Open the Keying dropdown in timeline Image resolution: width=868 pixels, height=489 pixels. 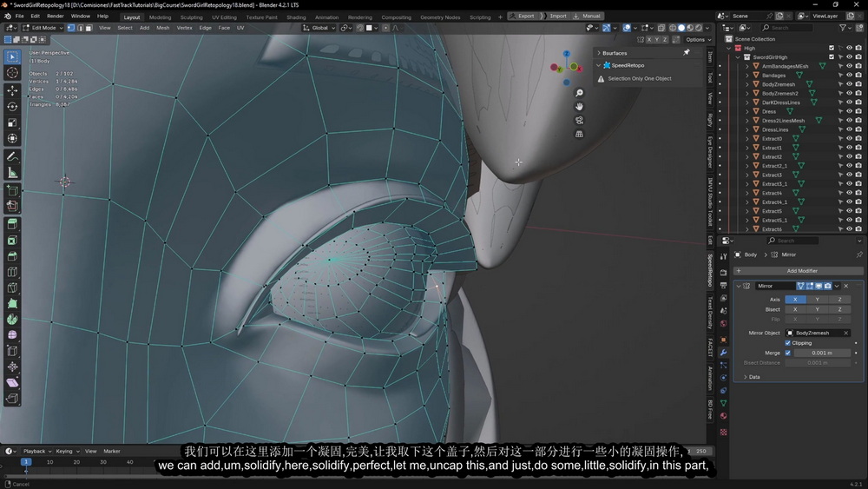click(67, 452)
